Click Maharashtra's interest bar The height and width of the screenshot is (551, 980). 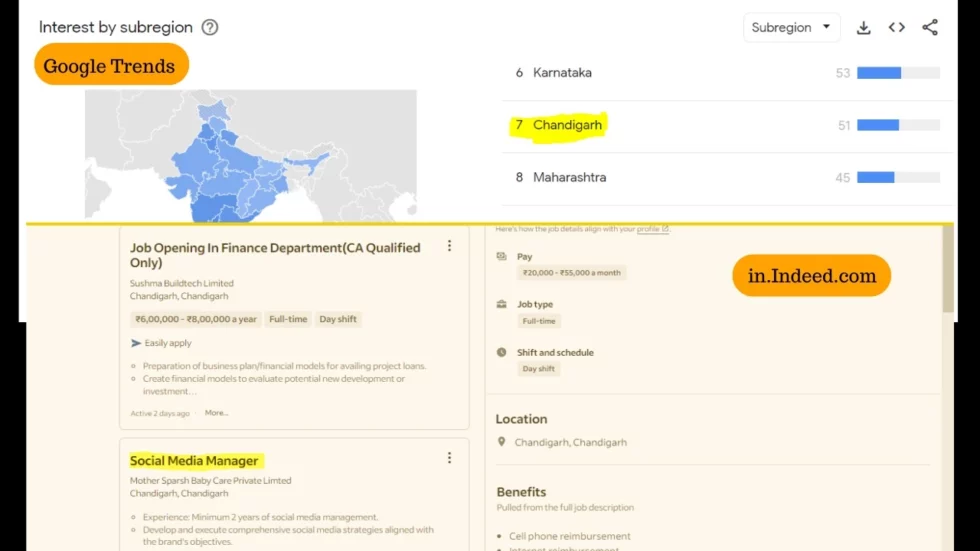tap(898, 177)
